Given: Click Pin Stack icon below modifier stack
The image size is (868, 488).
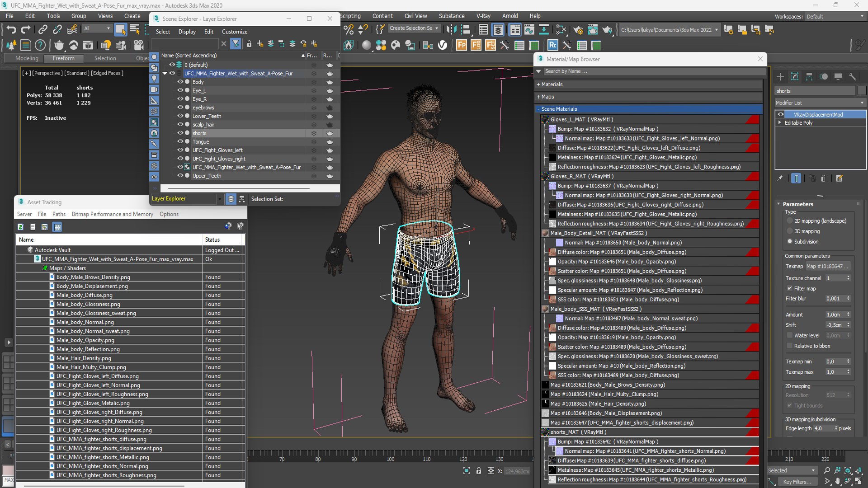Looking at the screenshot, I should pos(780,178).
